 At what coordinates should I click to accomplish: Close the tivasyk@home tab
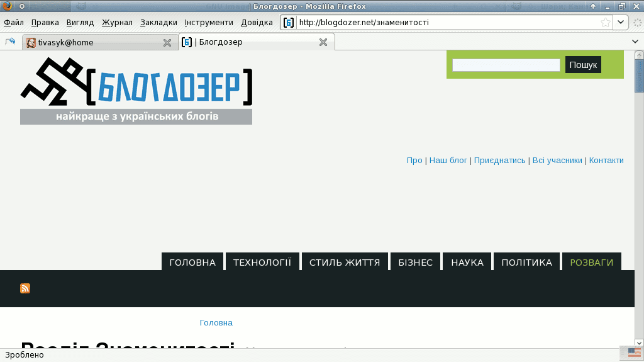tap(167, 43)
